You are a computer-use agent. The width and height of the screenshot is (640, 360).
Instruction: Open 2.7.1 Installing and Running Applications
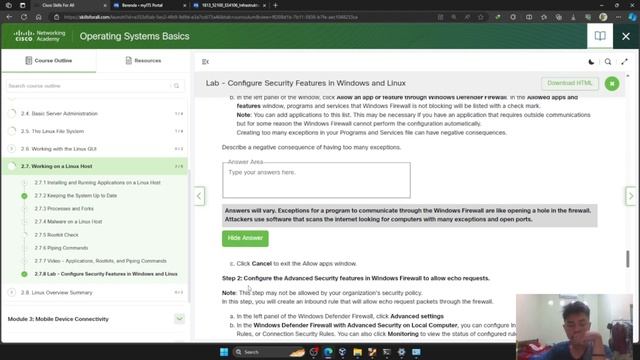tap(97, 182)
